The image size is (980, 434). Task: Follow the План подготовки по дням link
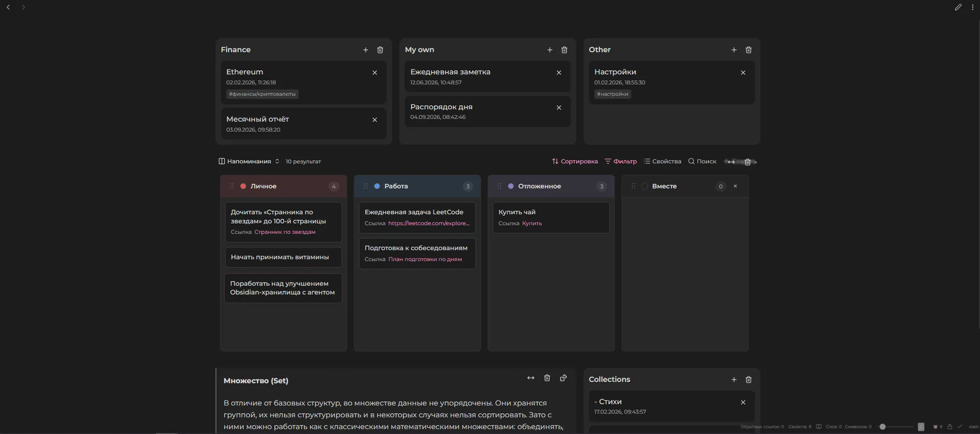425,259
